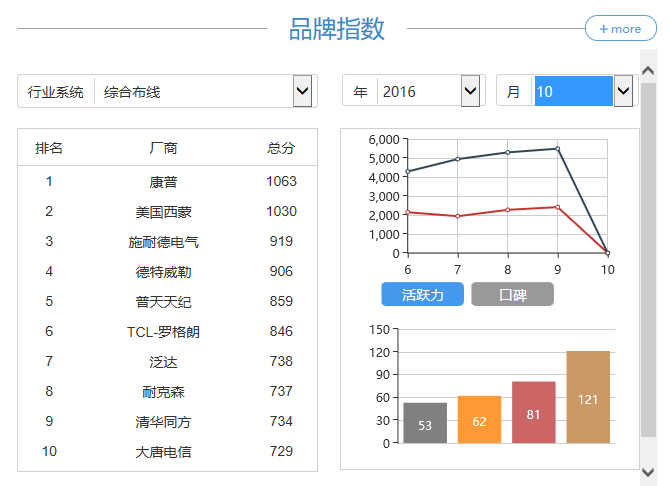
Task: Click the orange bar labeled 62
Action: 479,419
